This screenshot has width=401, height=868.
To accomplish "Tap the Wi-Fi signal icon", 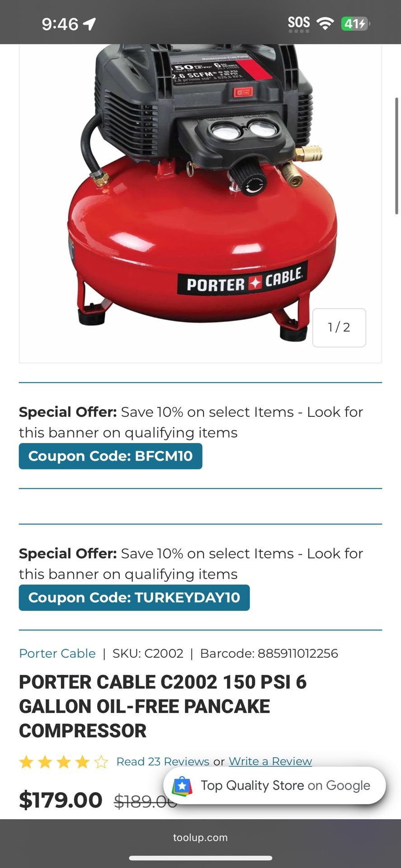I will [x=325, y=23].
